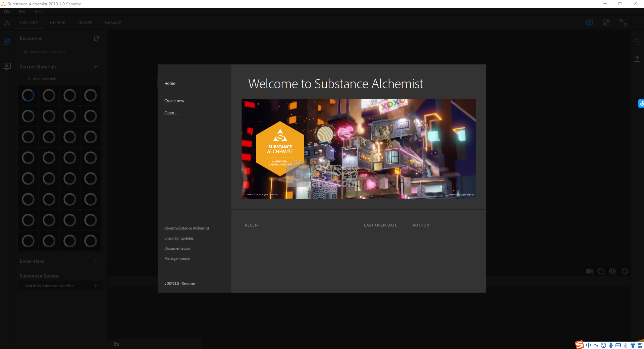Switch to the INSPIRE tab
Screen dimensions: 644x349
pos(58,23)
